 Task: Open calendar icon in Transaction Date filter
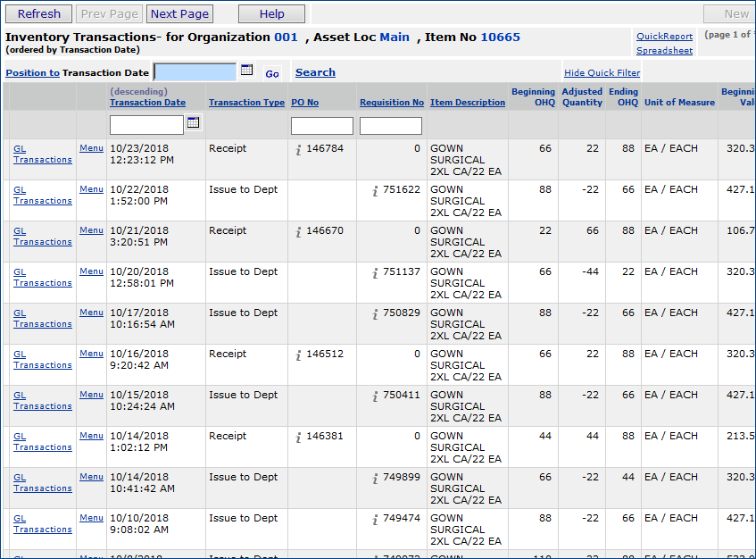point(193,122)
